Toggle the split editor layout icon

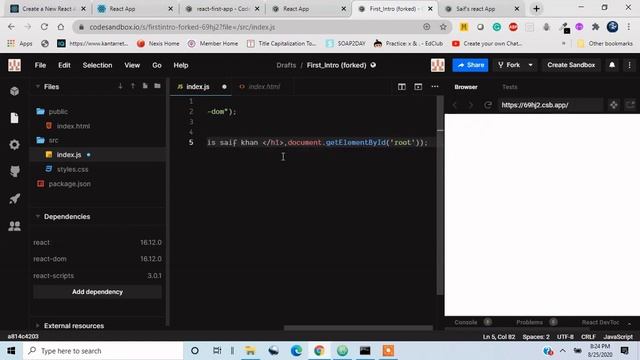402,87
